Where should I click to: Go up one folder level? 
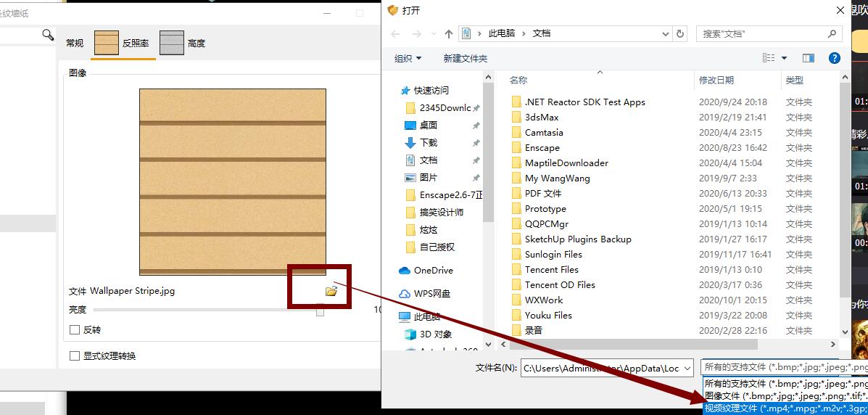[449, 34]
